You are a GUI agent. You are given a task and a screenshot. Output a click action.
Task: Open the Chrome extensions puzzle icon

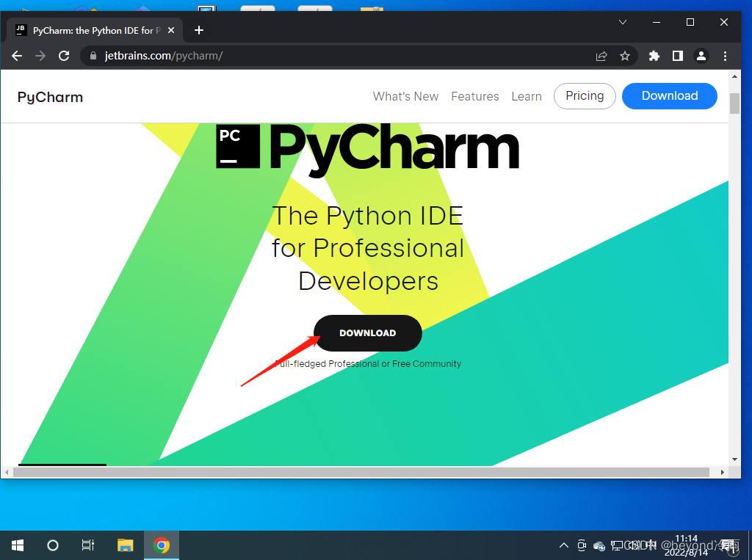click(x=654, y=56)
